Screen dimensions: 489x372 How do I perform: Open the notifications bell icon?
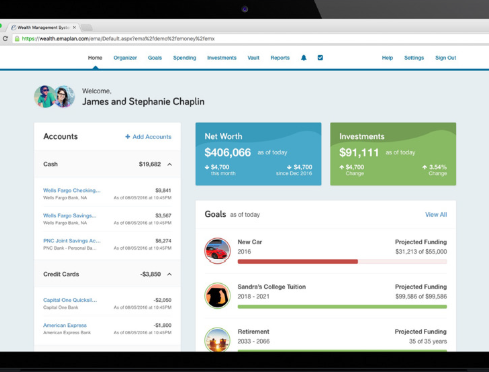[303, 58]
